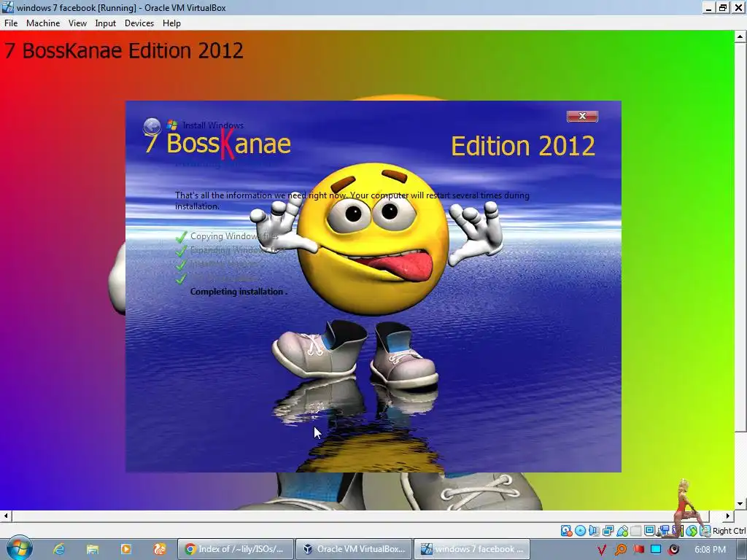Open the View menu
The image size is (747, 560).
(77, 23)
